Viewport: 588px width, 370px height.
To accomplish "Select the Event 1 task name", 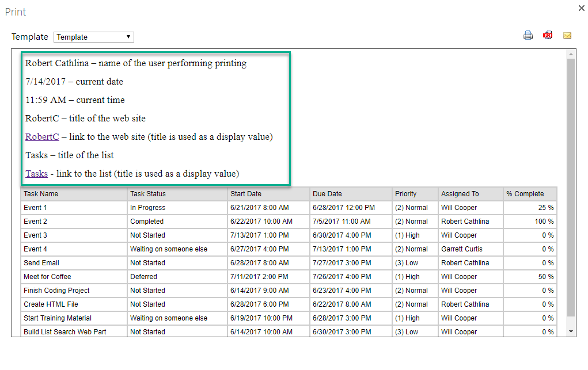I will coord(35,208).
